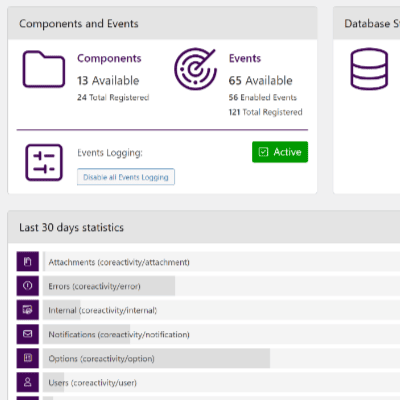Click the Users statistics row label
This screenshot has width=400, height=400.
click(x=93, y=383)
